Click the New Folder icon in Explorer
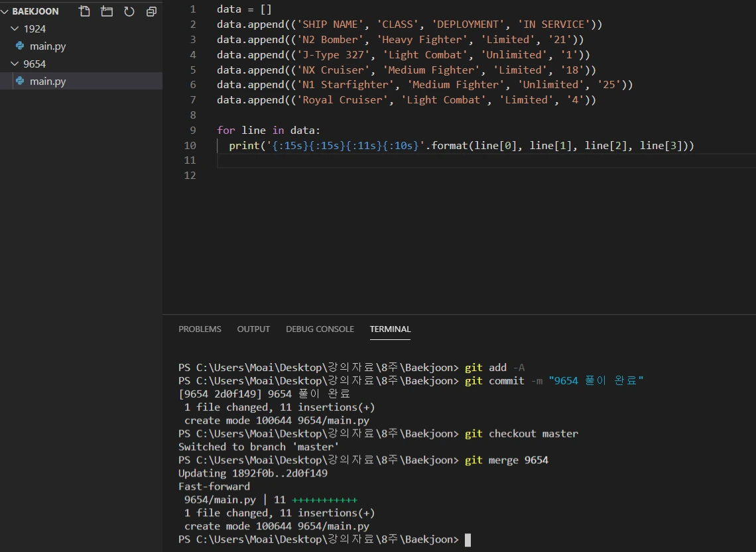Screen dimensions: 756x552 click(107, 11)
